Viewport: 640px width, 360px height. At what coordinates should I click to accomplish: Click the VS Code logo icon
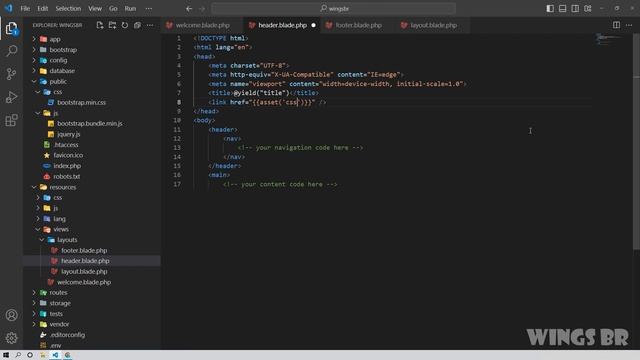coord(8,8)
